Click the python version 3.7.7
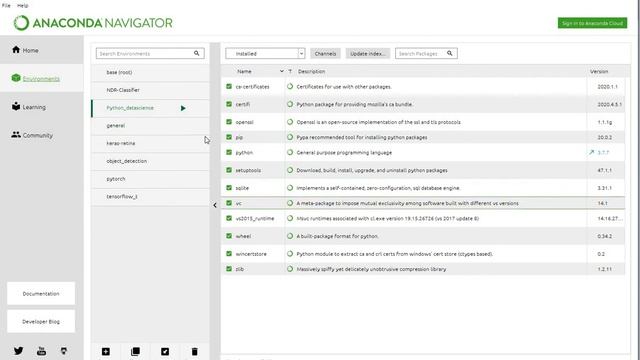 click(603, 152)
